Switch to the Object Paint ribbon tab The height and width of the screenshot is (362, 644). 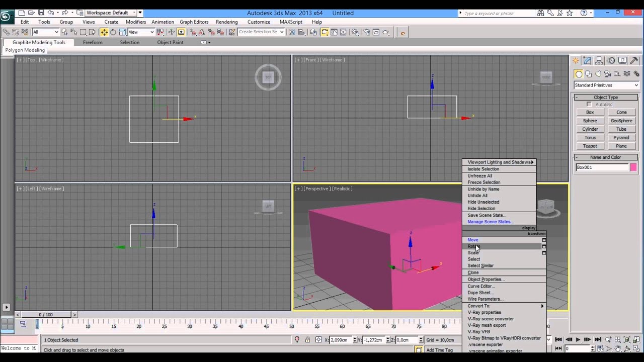(x=170, y=43)
